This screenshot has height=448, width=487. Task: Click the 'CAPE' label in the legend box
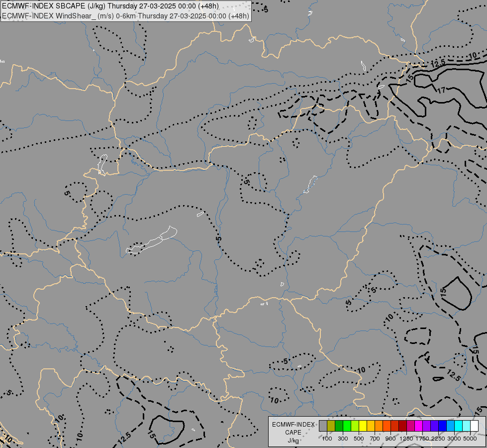tap(293, 433)
